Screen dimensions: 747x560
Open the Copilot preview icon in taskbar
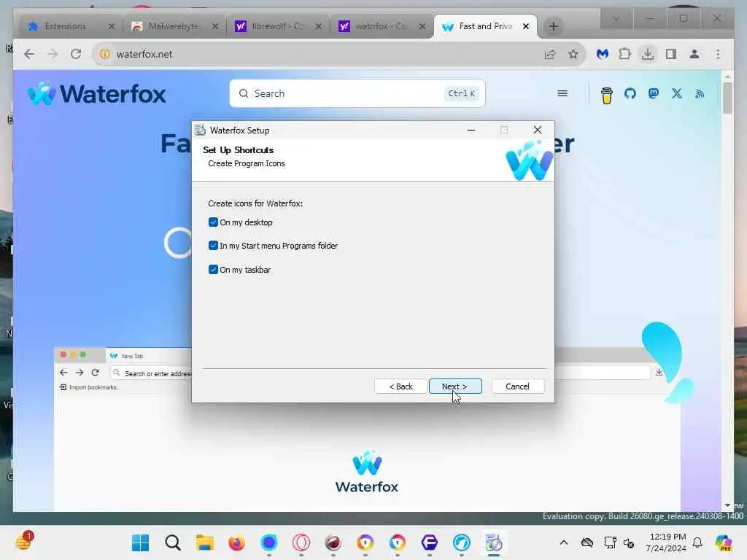click(724, 542)
